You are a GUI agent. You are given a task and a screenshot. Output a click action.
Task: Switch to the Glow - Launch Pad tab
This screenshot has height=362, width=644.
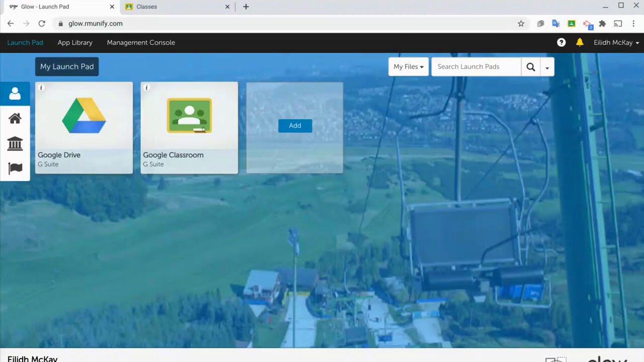click(60, 7)
